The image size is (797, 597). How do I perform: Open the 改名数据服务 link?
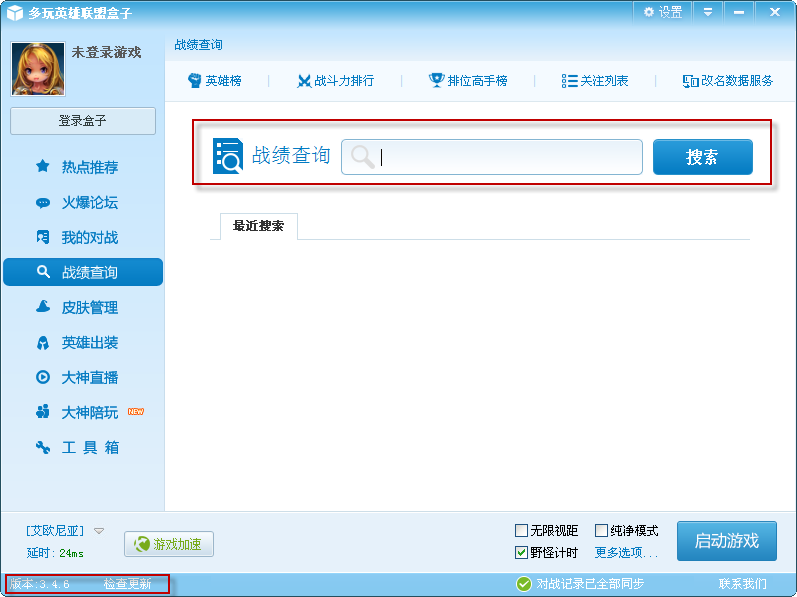[728, 81]
